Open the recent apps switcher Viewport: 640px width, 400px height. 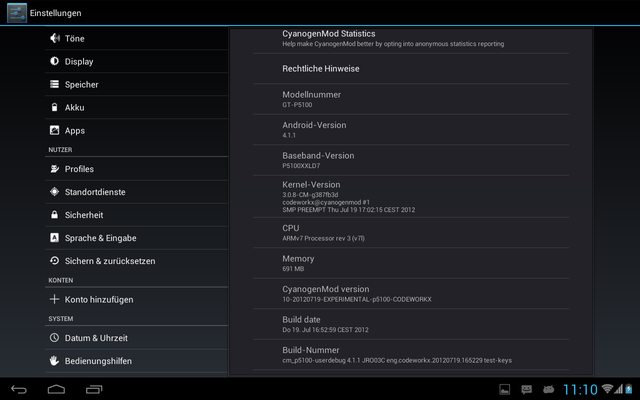point(96,388)
